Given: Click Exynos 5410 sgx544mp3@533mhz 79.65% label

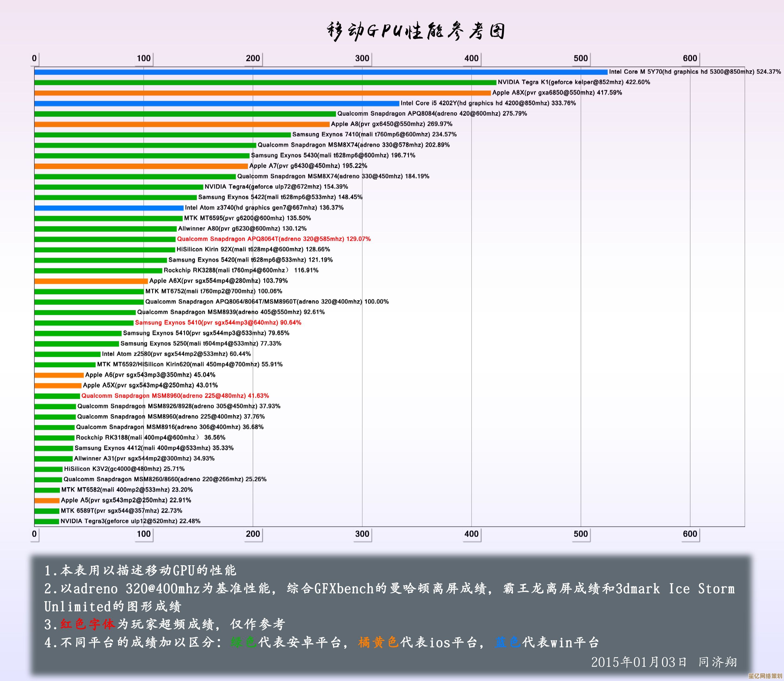Looking at the screenshot, I should (206, 333).
